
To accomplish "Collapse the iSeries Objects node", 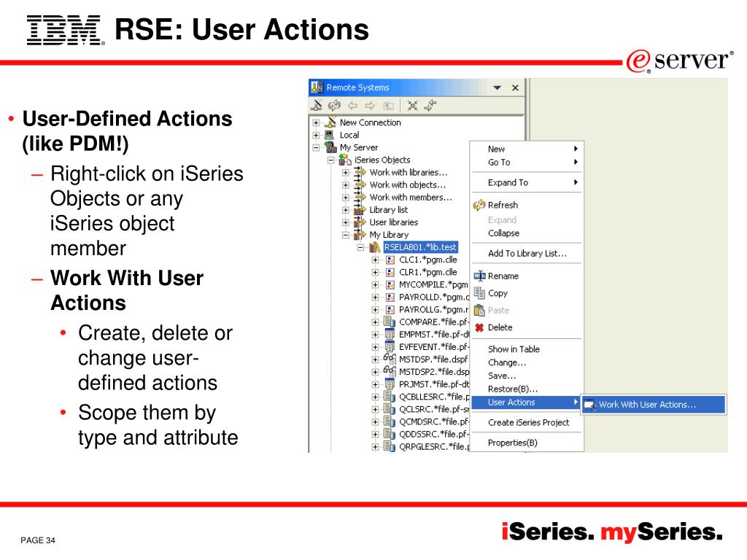I will click(331, 160).
